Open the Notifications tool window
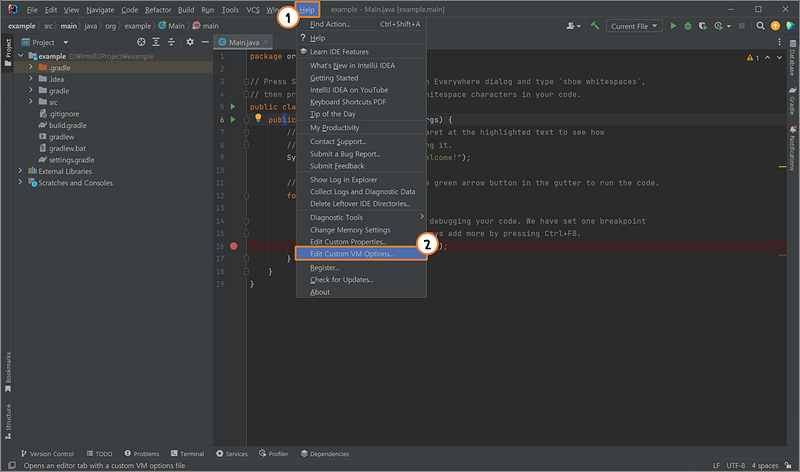 (792, 148)
